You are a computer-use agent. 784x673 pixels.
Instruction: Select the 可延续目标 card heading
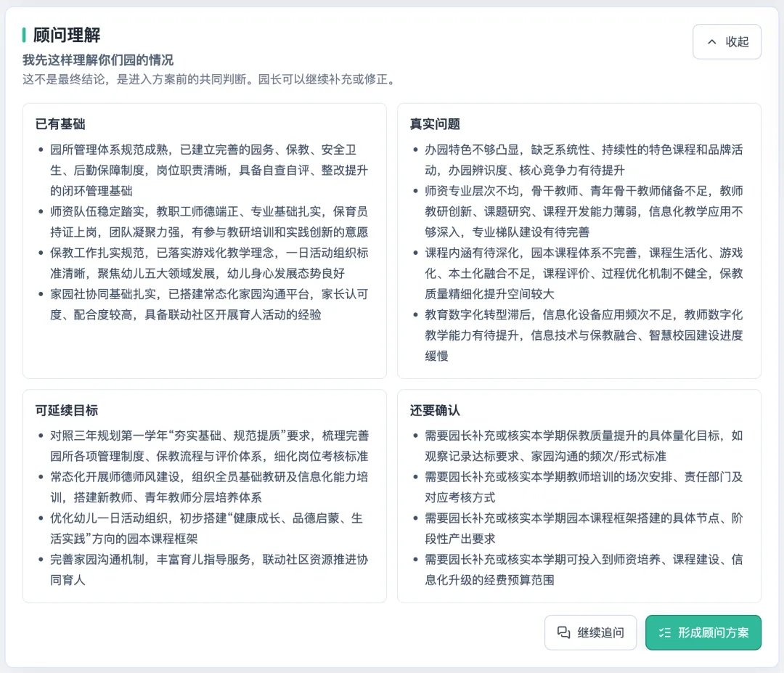(67, 410)
